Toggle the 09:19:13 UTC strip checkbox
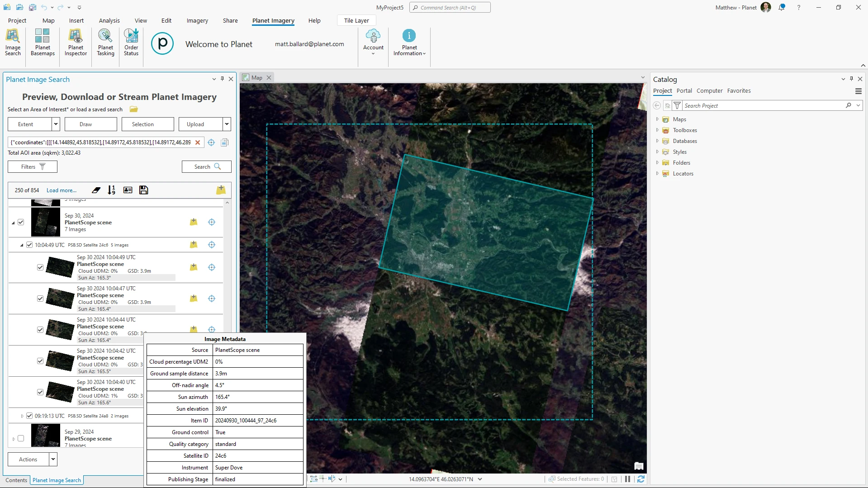The height and width of the screenshot is (488, 868). (x=29, y=416)
